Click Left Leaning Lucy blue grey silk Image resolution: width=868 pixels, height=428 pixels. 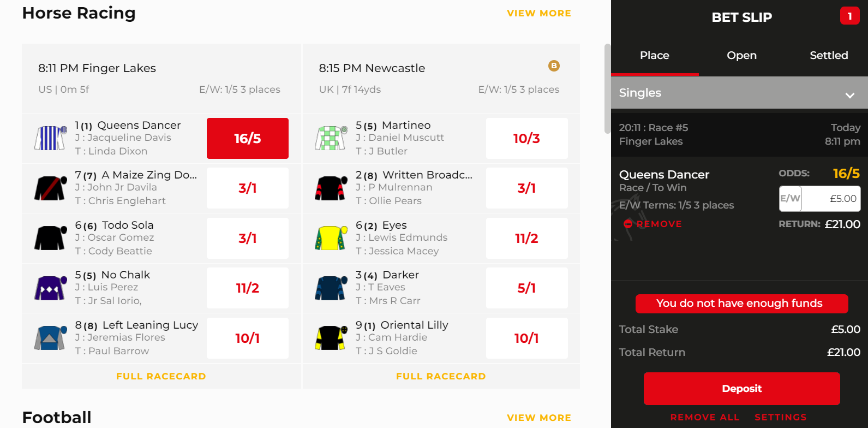coord(50,338)
